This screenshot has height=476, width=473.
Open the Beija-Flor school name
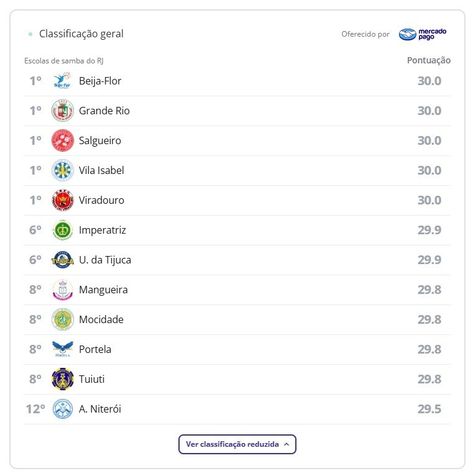coord(100,81)
